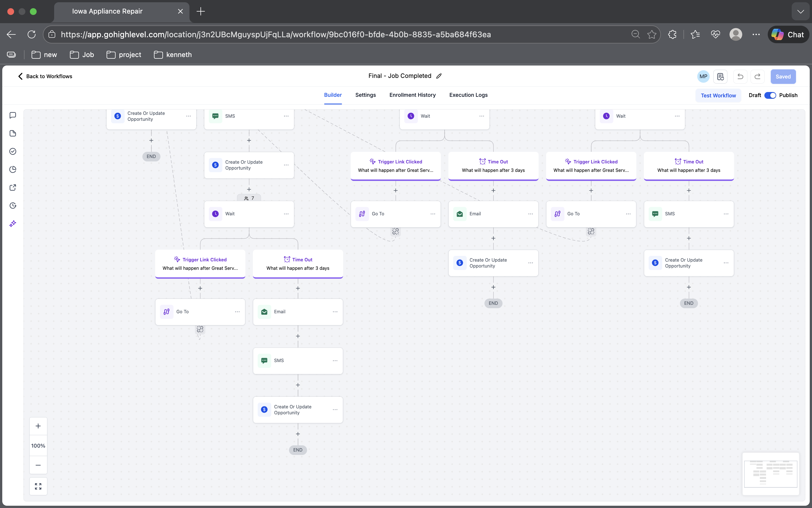Viewport: 812px width, 508px height.
Task: Switch to the Settings tab
Action: pos(365,95)
